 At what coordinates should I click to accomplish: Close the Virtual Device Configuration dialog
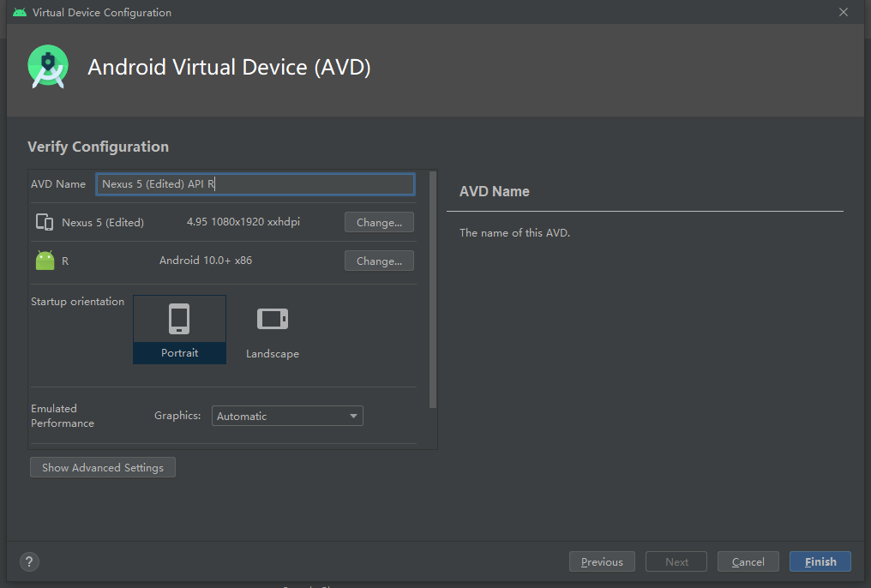[x=843, y=12]
